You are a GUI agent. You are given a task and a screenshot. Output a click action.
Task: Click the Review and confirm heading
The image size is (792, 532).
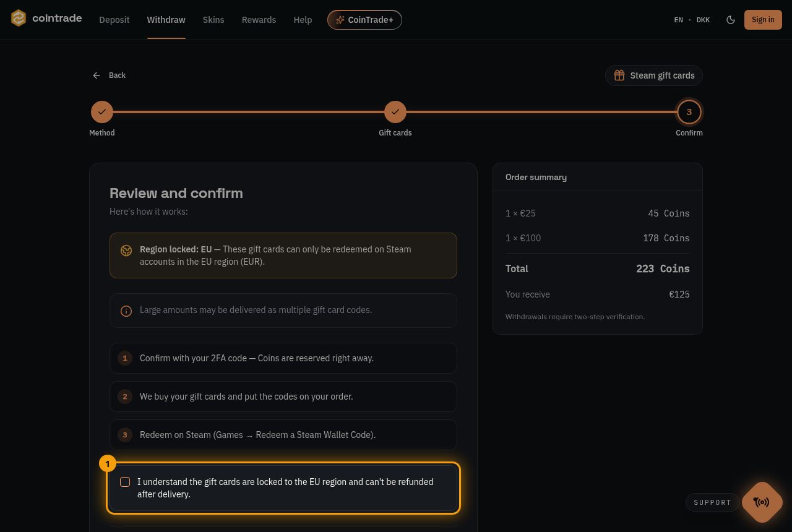[176, 193]
